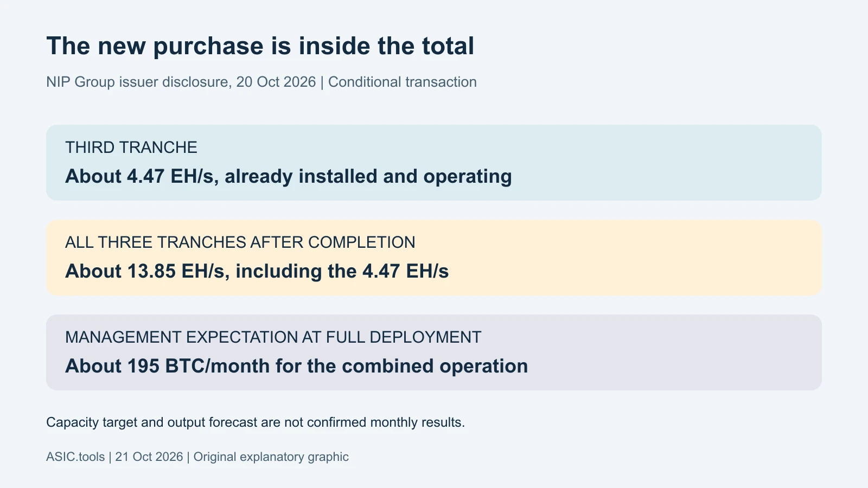Click the capacity target disclaimer sentence
868x488 pixels.
point(256,422)
